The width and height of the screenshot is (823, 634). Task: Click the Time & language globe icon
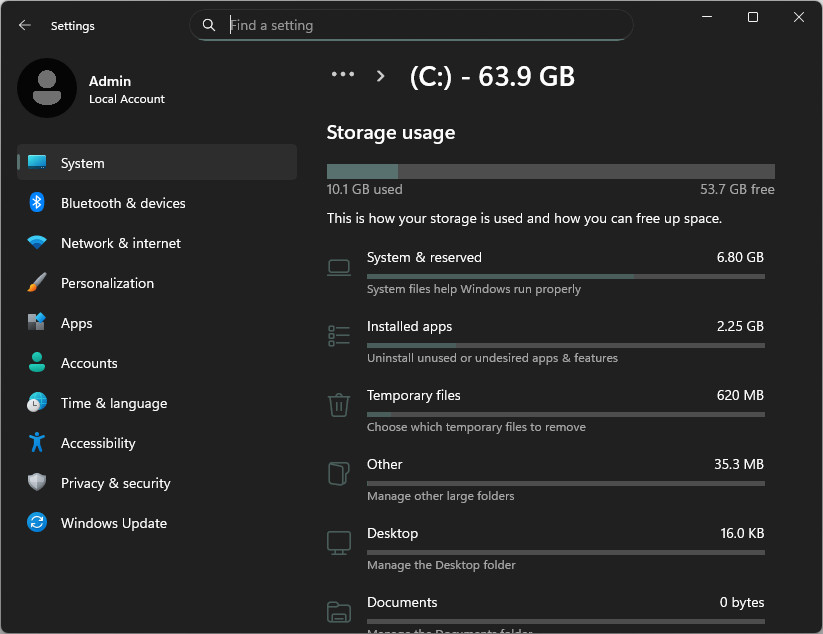click(x=37, y=403)
